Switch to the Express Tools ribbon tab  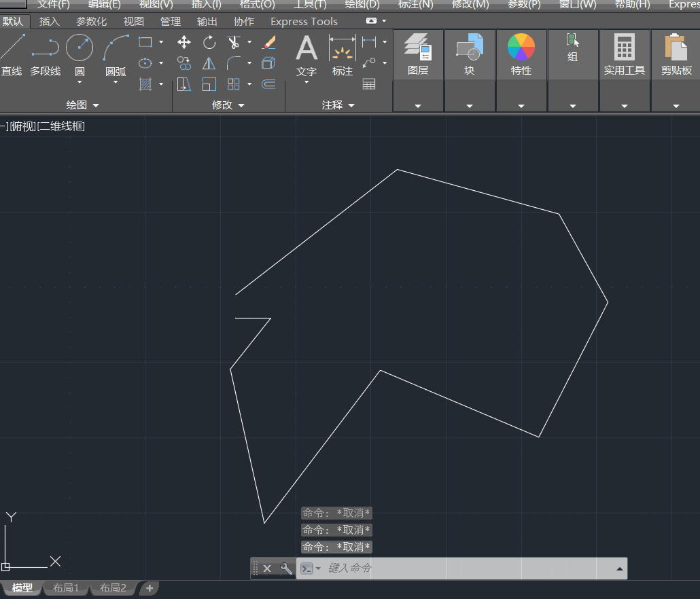pos(304,22)
